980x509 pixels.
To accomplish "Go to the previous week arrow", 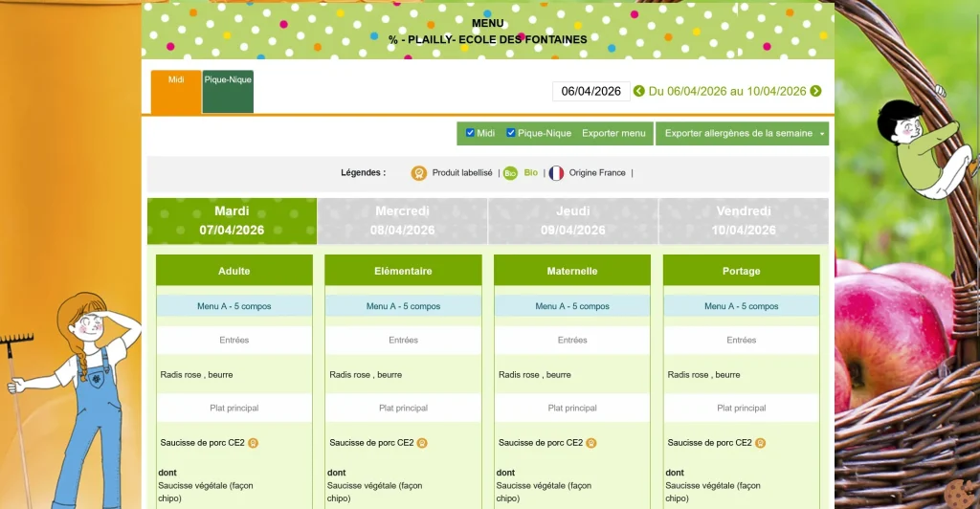I will click(639, 92).
